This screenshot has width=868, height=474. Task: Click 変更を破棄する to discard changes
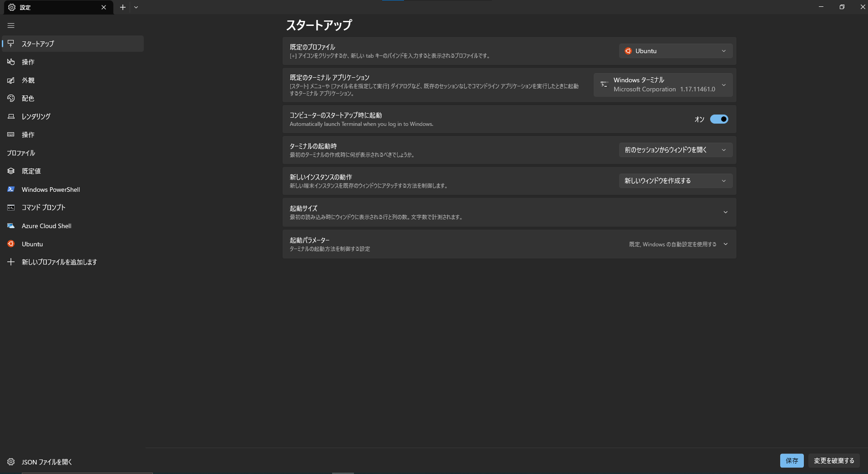834,460
